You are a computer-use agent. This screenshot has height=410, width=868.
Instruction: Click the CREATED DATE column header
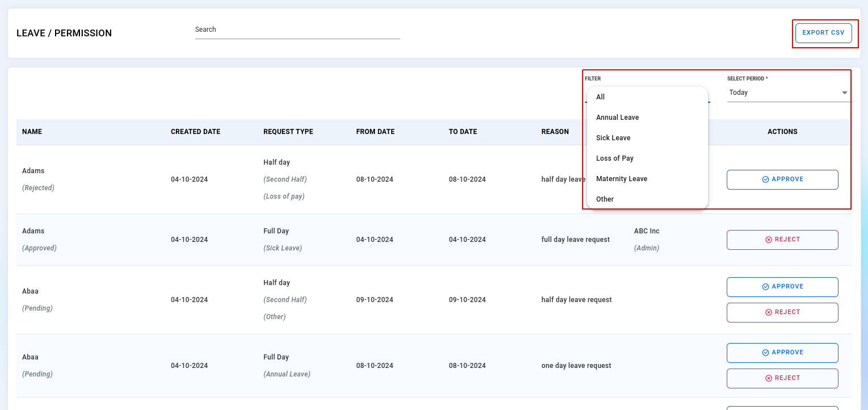[196, 132]
